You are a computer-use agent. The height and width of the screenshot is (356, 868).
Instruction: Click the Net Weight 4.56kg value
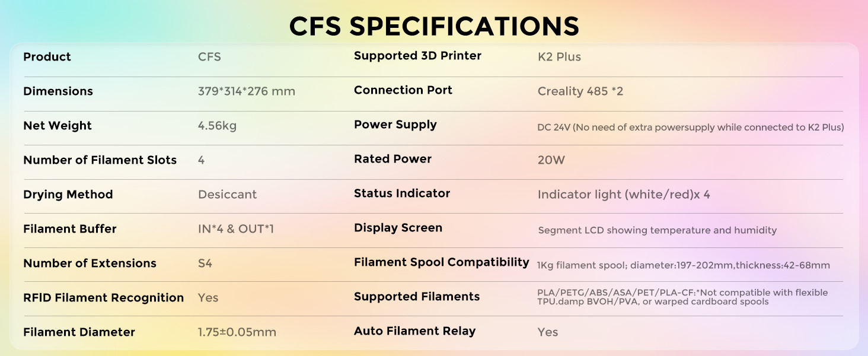tap(217, 126)
